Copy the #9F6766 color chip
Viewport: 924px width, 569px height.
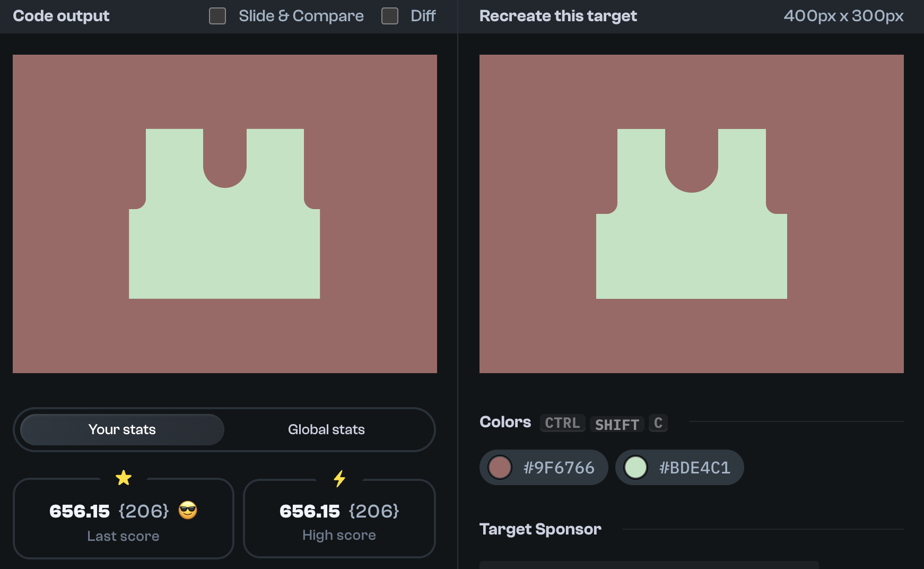544,468
